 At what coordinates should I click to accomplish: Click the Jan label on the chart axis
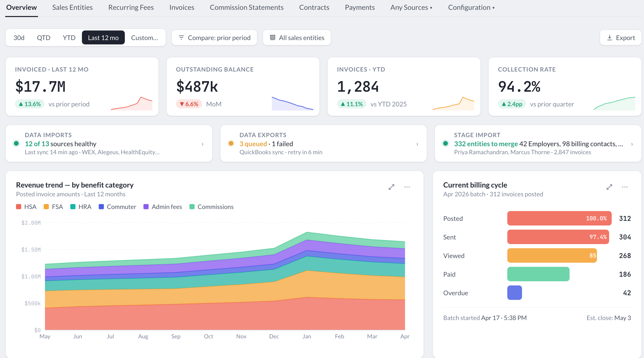click(x=307, y=336)
